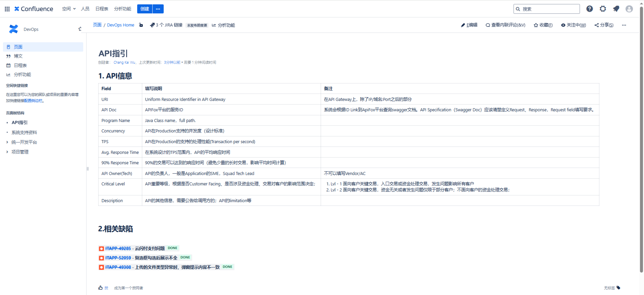Click the page-level analytics chart icon
The image size is (644, 295).
(214, 25)
